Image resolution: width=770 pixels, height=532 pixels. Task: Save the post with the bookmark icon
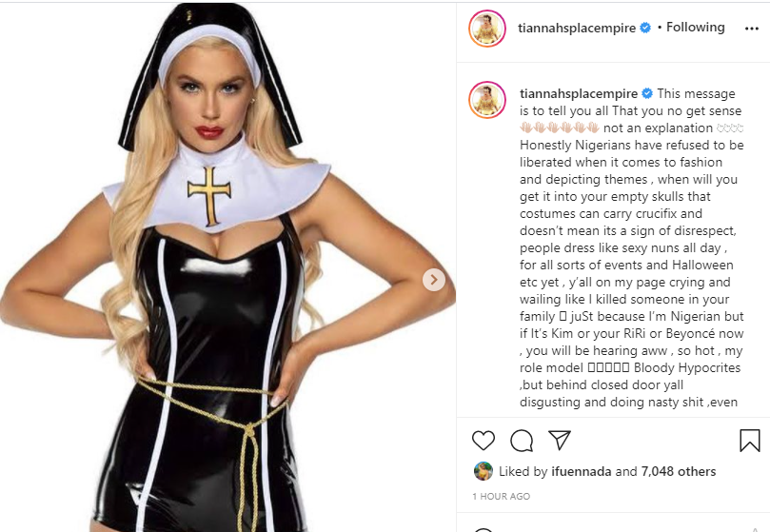749,440
